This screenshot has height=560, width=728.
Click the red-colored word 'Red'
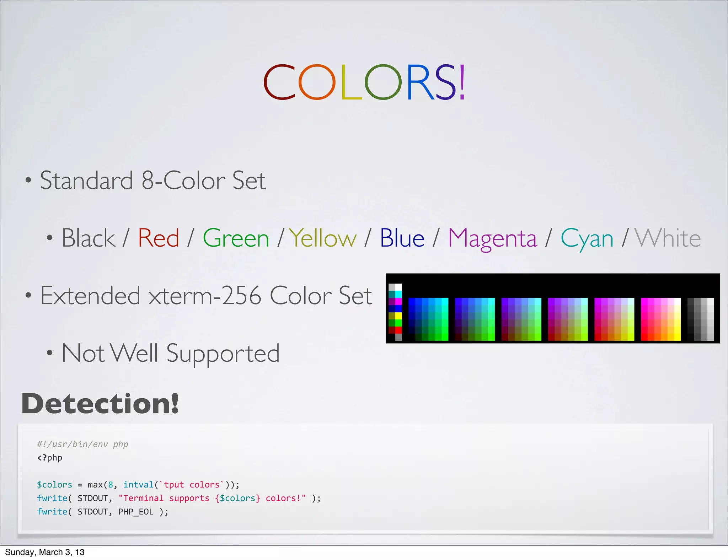159,238
